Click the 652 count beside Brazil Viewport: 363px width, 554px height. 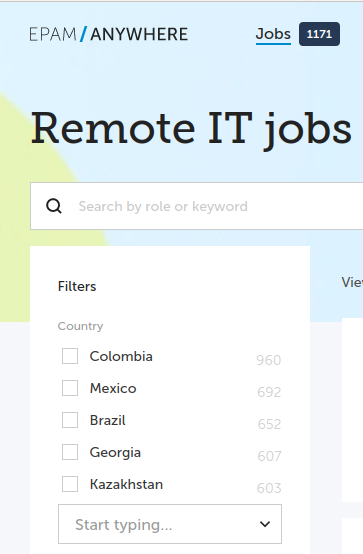pos(269,424)
